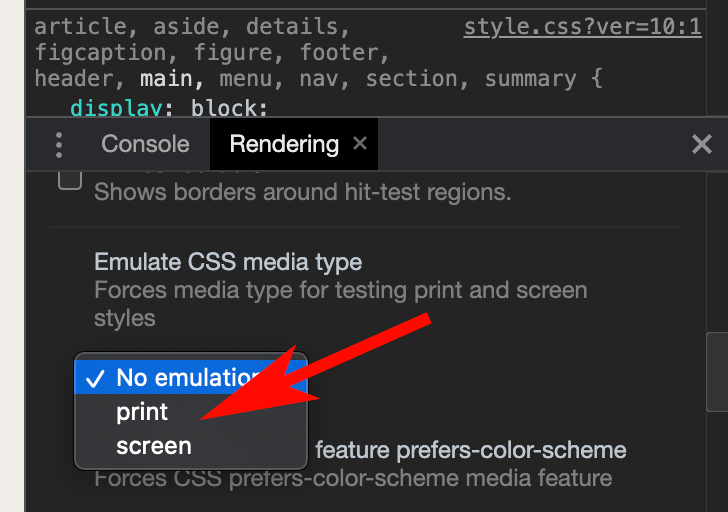Image resolution: width=728 pixels, height=512 pixels.
Task: Open the style.css?ver=10:1 source link
Action: tap(583, 27)
